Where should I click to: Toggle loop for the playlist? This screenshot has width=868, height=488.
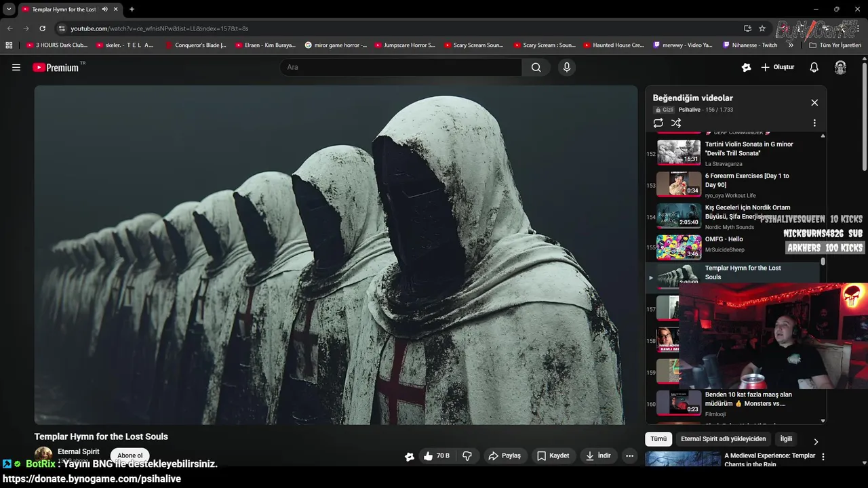point(658,123)
